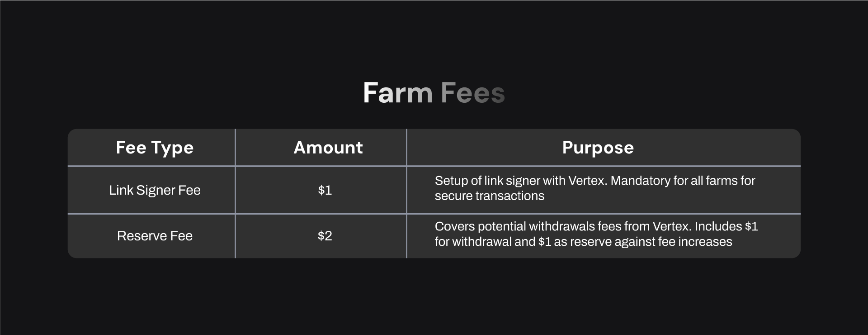Click "Vertex" in the Link Signer Fee purpose

coord(586,181)
